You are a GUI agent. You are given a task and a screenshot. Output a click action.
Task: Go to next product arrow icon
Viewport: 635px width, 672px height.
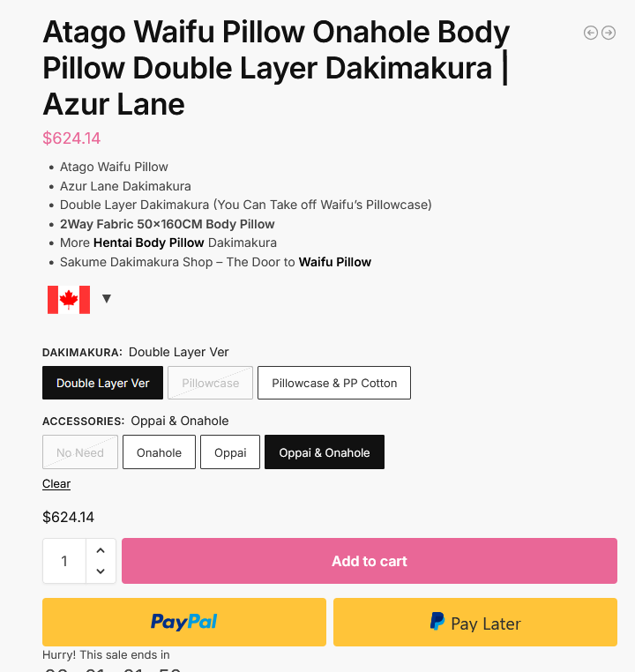point(609,33)
